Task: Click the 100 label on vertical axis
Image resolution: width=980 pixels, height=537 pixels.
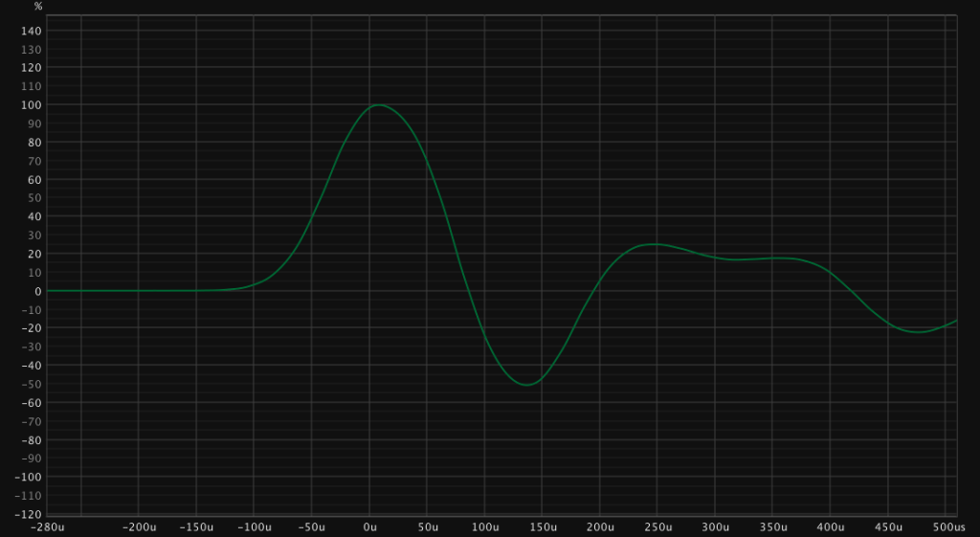Action: coord(32,105)
